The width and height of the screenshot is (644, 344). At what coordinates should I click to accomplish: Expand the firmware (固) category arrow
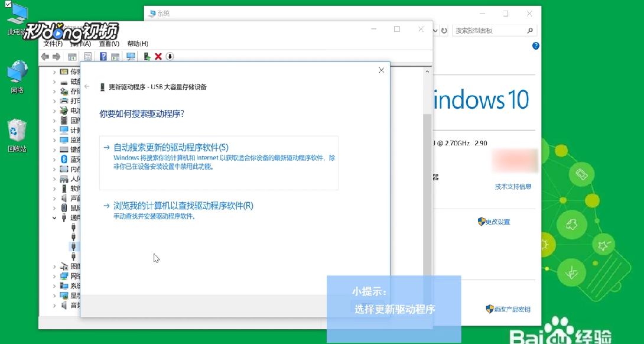(x=54, y=121)
